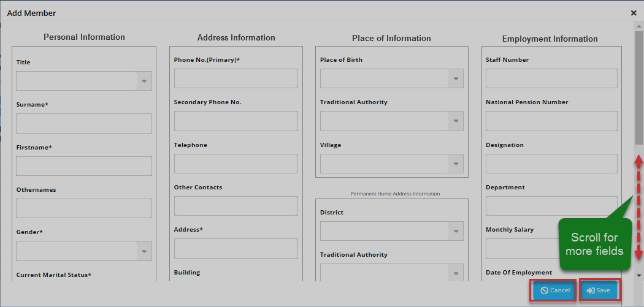Select the Secondary Phone No. field
The width and height of the screenshot is (644, 307).
[236, 121]
